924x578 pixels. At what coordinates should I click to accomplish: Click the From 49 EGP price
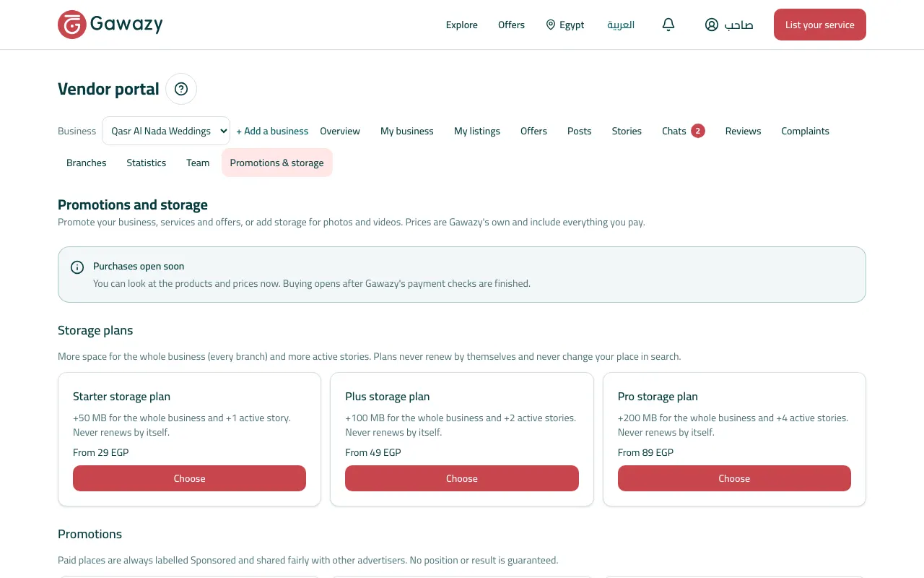[x=373, y=452]
